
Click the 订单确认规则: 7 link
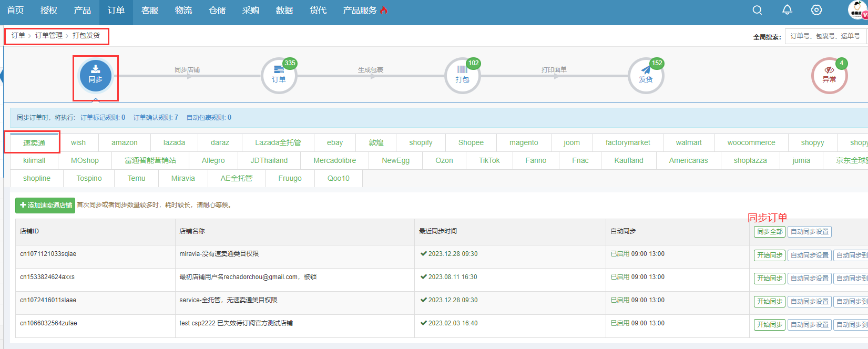[x=156, y=118]
